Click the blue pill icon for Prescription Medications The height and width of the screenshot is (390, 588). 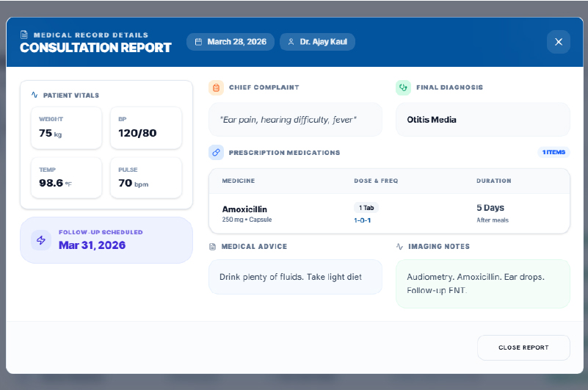[x=216, y=152]
